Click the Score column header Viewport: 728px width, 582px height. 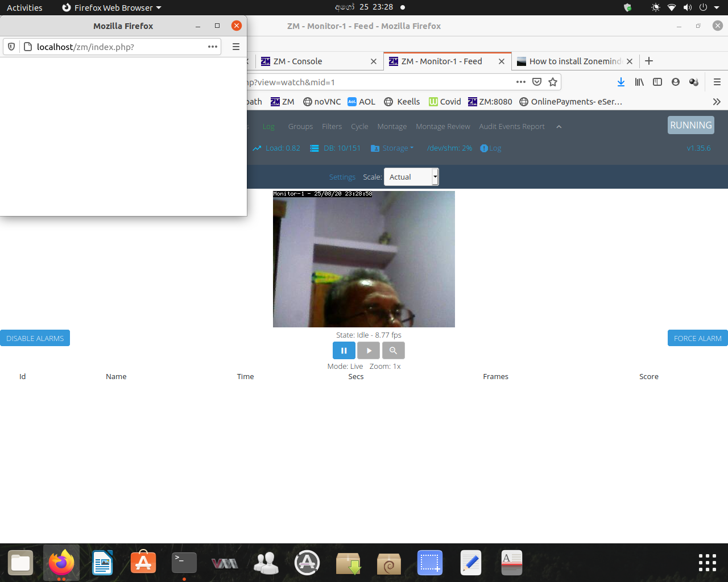[649, 376]
